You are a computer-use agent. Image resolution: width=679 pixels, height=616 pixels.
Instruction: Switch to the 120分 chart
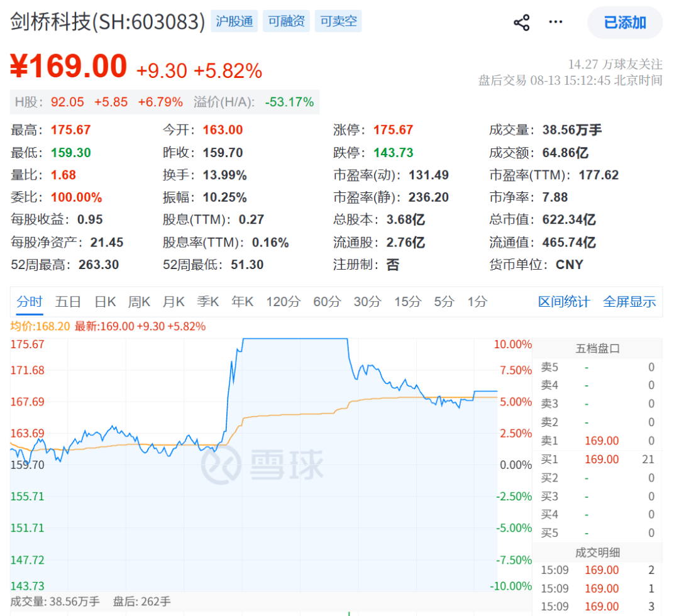[283, 302]
